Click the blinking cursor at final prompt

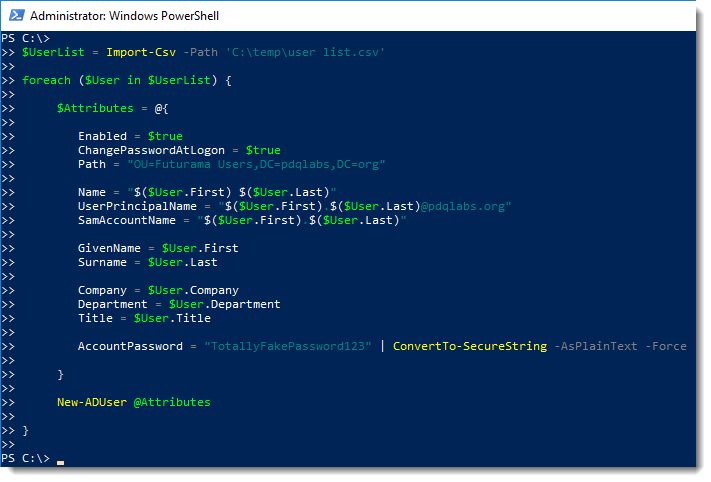click(x=60, y=463)
